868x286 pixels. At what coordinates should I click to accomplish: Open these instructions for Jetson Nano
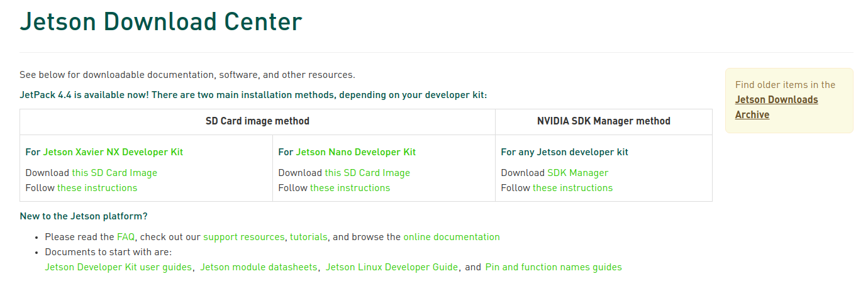(350, 188)
